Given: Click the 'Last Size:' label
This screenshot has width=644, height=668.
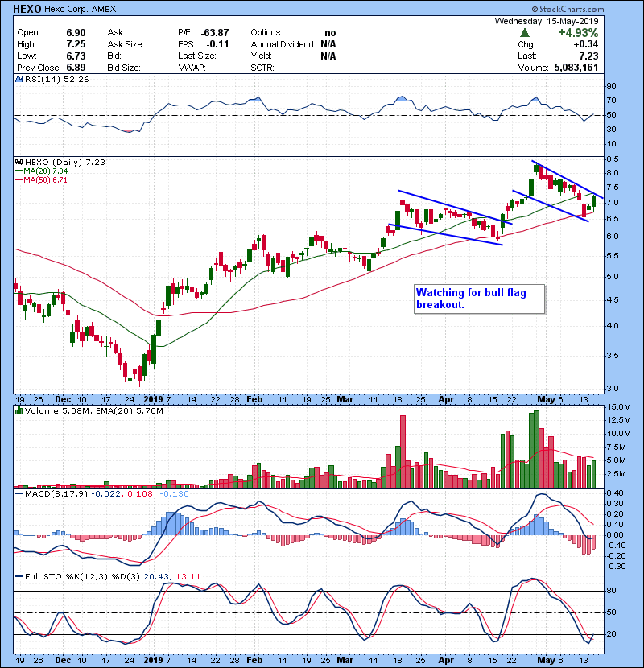Looking at the screenshot, I should [x=197, y=56].
